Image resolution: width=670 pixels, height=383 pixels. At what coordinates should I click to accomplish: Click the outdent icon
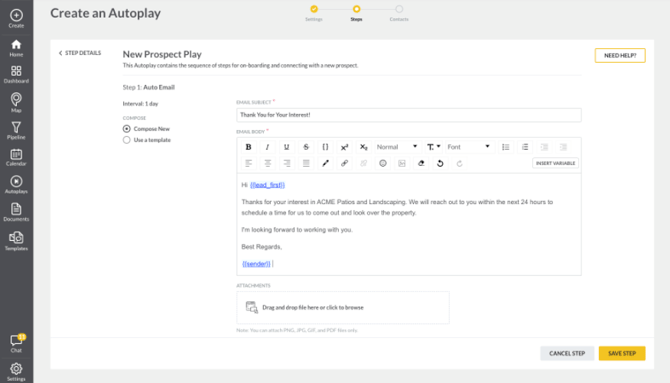tap(564, 147)
